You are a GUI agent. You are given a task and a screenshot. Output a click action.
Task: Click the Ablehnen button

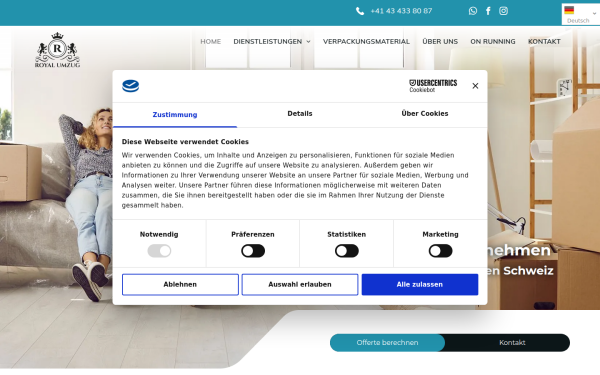(180, 284)
